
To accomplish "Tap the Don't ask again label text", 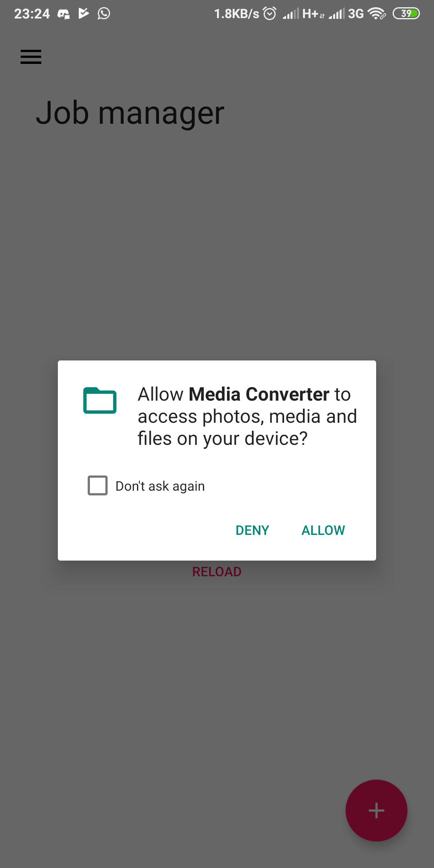I will (x=160, y=486).
